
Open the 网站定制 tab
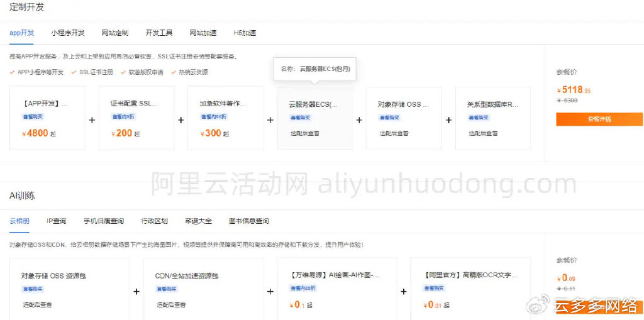[x=115, y=33]
